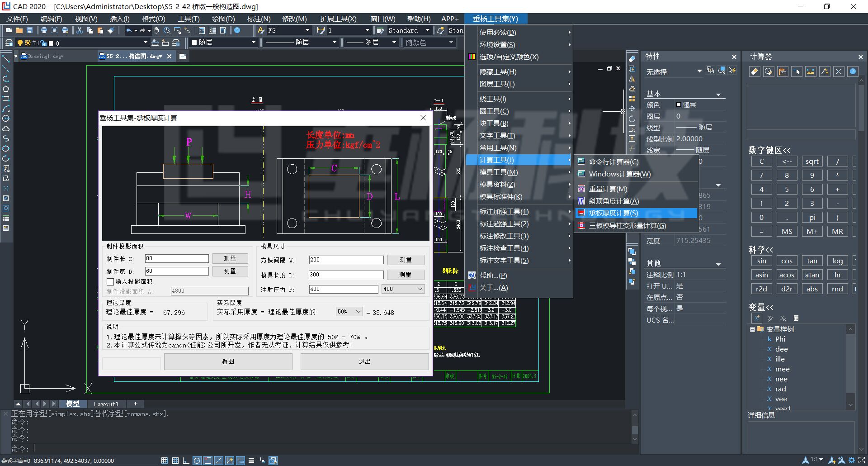Click the 随层 color control dropdown
The height and width of the screenshot is (466, 868).
(224, 43)
